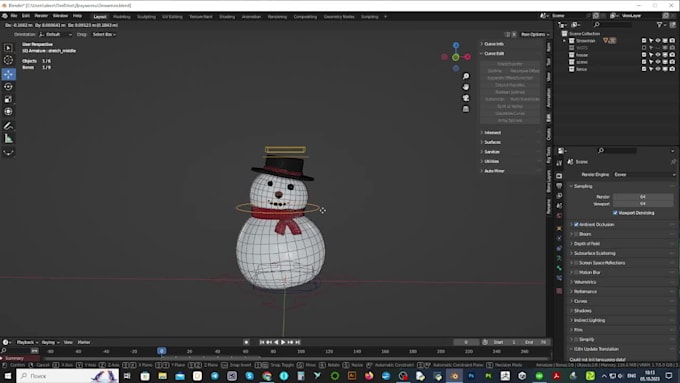Open the World properties tab icon

559,216
